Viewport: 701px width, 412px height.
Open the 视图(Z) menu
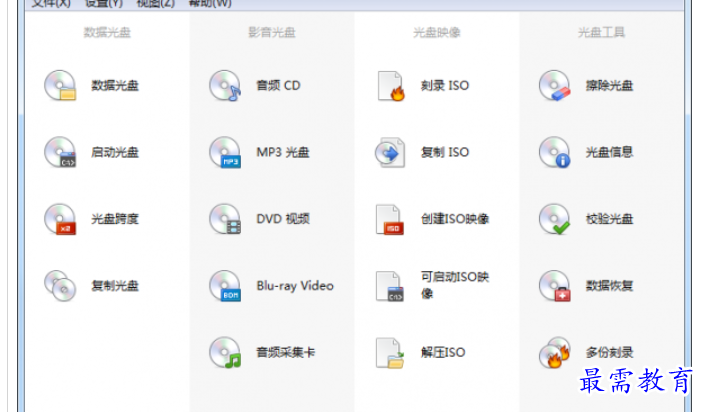(156, 4)
